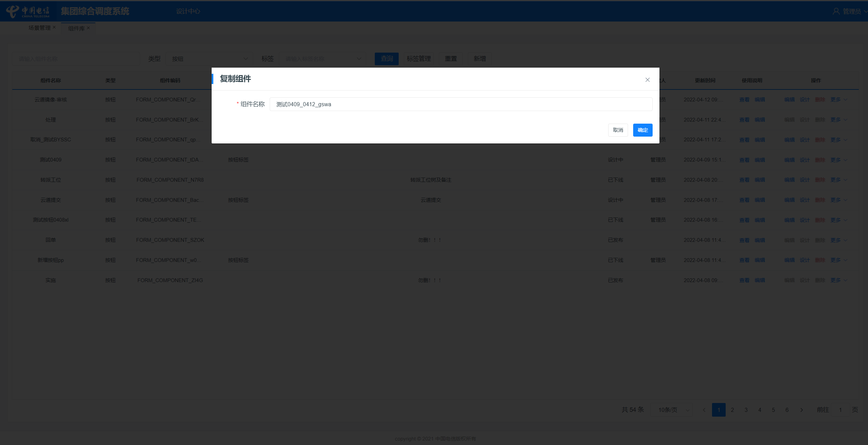
Task: Open the 标签 name dropdown
Action: [323, 59]
